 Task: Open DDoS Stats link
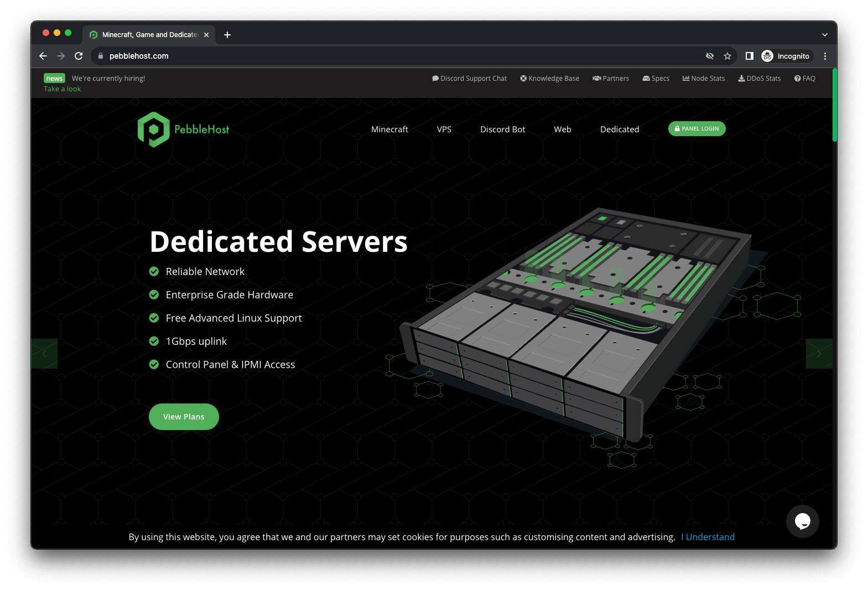pos(759,79)
